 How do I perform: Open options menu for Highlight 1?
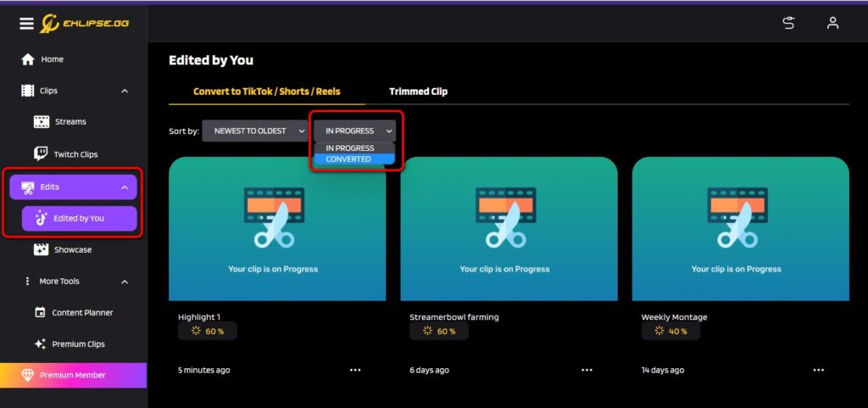click(x=355, y=370)
